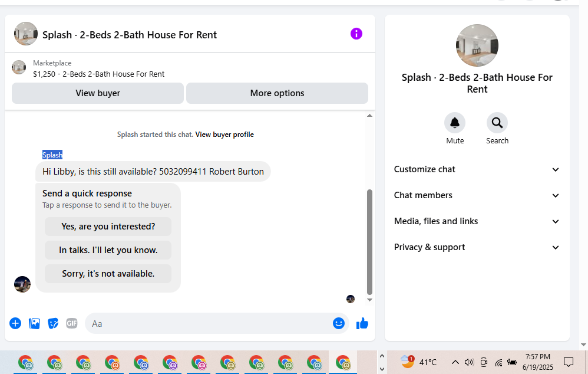Open the Chrome window with the pink profile badge

199,363
